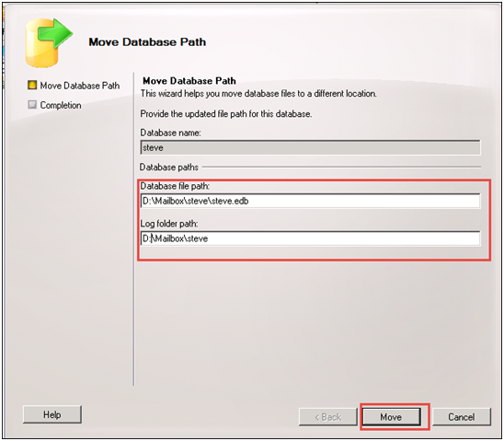Viewport: 504px width, 441px height.
Task: Click the disabled Back button
Action: point(327,417)
